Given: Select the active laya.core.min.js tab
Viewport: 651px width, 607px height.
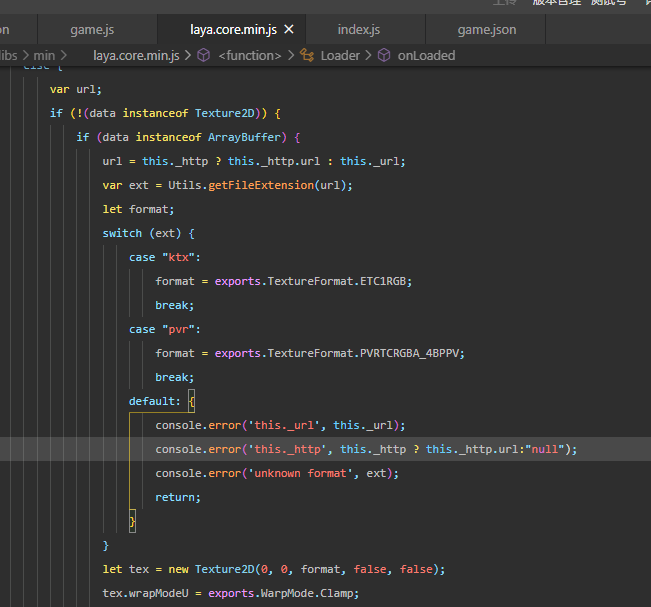Looking at the screenshot, I should point(232,30).
